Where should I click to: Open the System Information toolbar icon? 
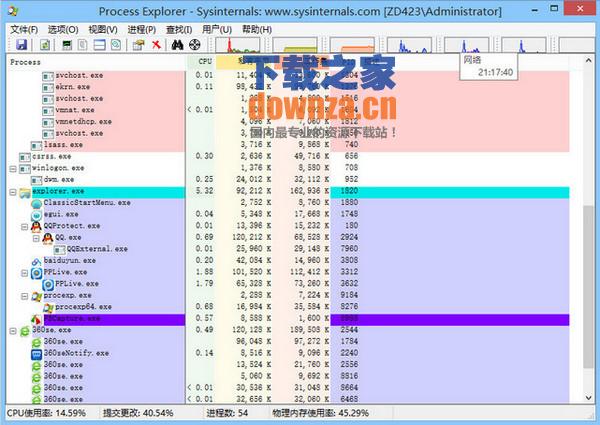tap(67, 45)
